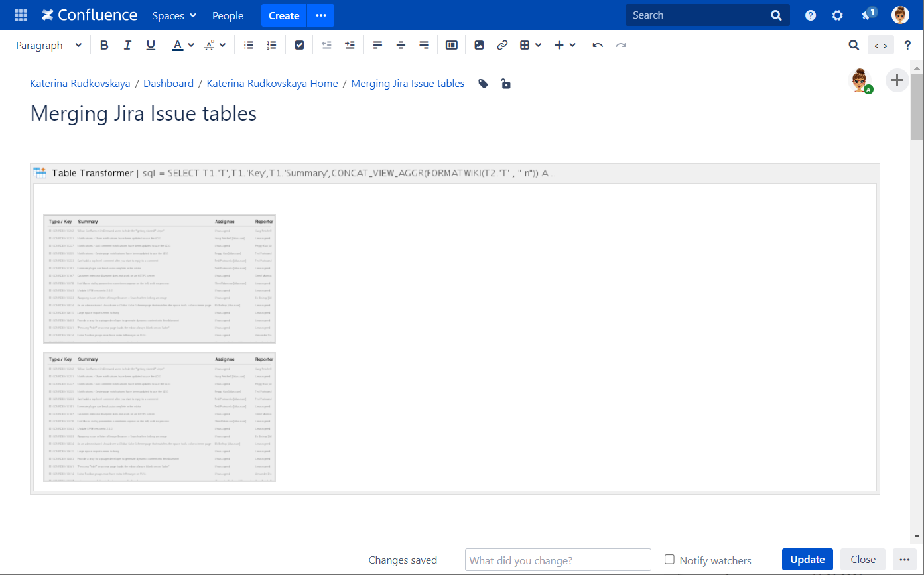Go to People in navigation
This screenshot has width=924, height=575.
(228, 15)
